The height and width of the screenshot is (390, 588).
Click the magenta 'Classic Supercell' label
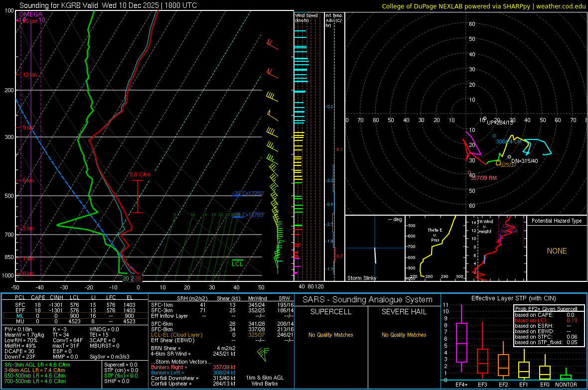pyautogui.click(x=509, y=229)
